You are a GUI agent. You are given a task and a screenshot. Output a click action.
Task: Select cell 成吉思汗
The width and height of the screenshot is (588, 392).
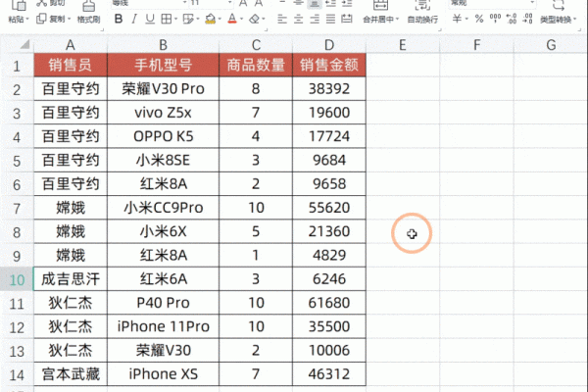click(x=71, y=279)
